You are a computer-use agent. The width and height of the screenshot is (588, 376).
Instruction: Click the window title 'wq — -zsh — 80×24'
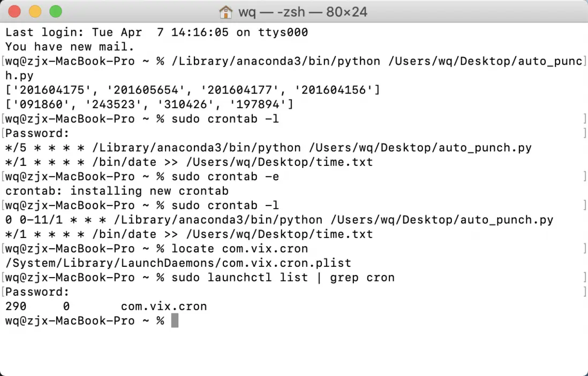303,12
